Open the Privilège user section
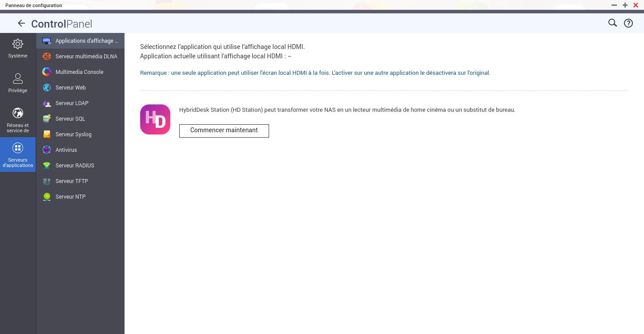The image size is (644, 334). tap(18, 83)
